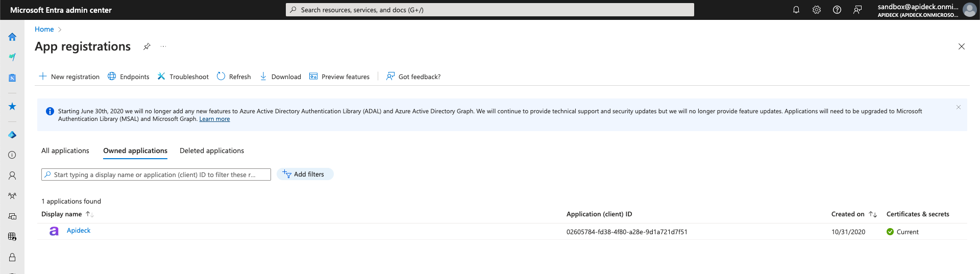Screen dimensions: 980x274
Task: Go to Home breadcrumb link
Action: pyautogui.click(x=44, y=29)
